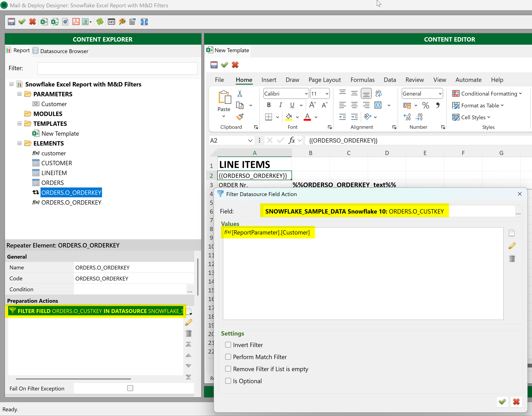
Task: Click the Increase Font Size icon
Action: click(312, 105)
